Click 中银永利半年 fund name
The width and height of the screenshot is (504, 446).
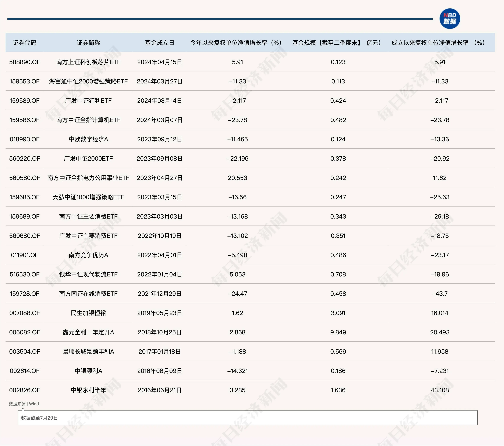point(88,390)
